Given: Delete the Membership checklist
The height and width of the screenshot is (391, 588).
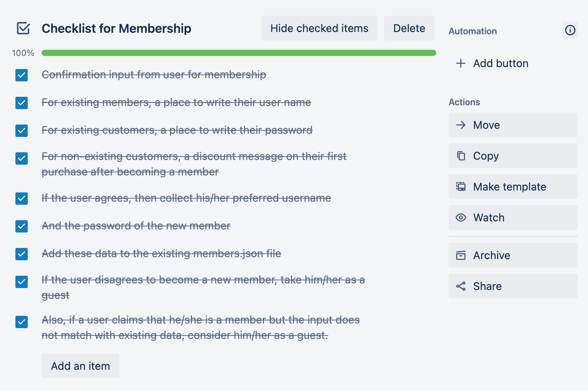Looking at the screenshot, I should click(x=409, y=28).
